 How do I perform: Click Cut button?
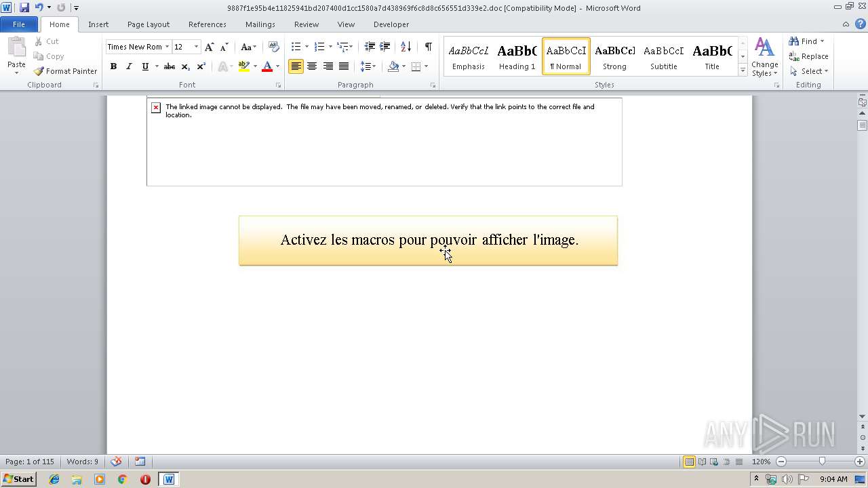47,41
